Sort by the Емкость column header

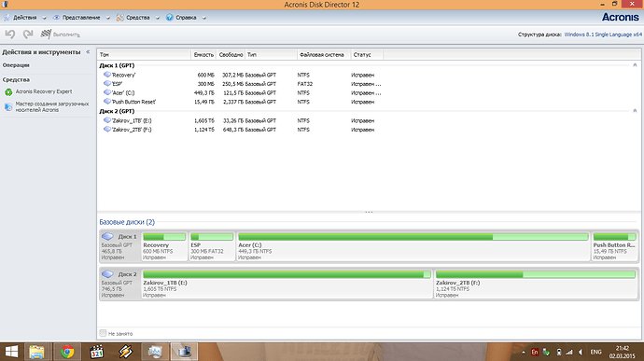203,55
